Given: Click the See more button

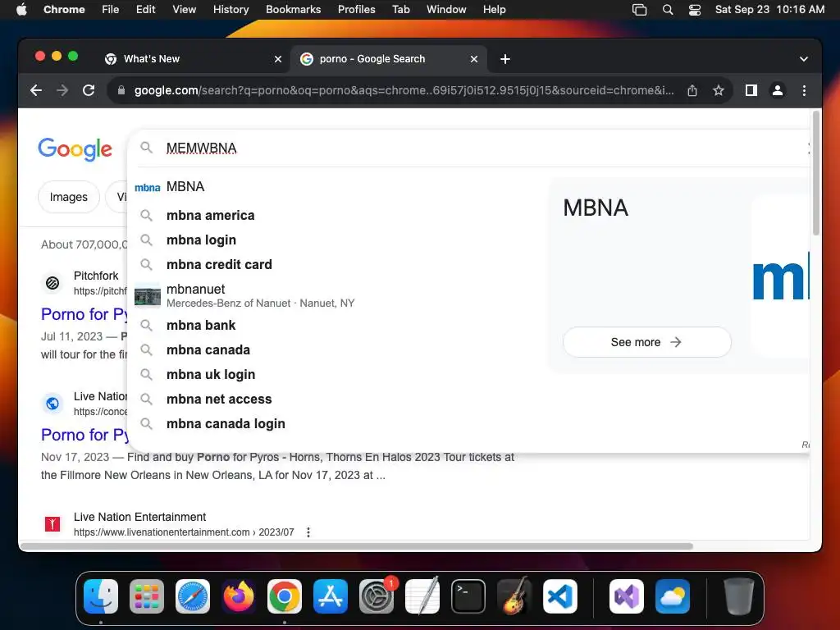Looking at the screenshot, I should [646, 342].
